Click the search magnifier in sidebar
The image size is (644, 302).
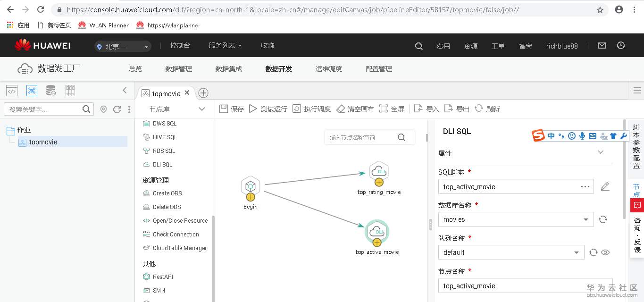click(x=86, y=109)
